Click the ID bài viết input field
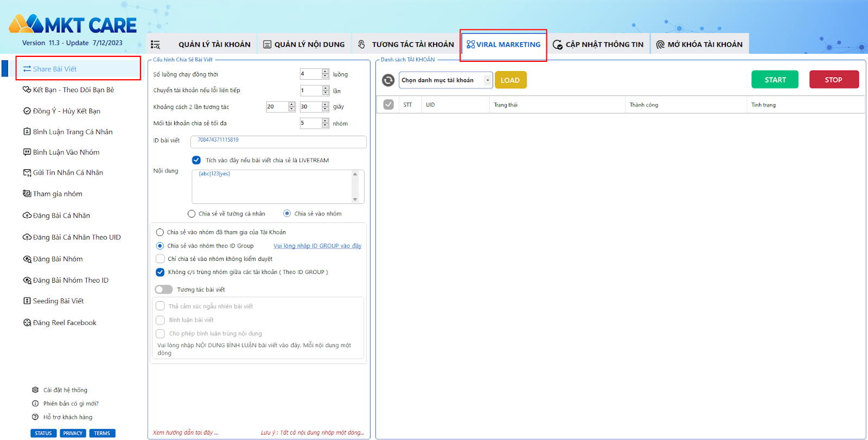The height and width of the screenshot is (440, 868). 278,142
